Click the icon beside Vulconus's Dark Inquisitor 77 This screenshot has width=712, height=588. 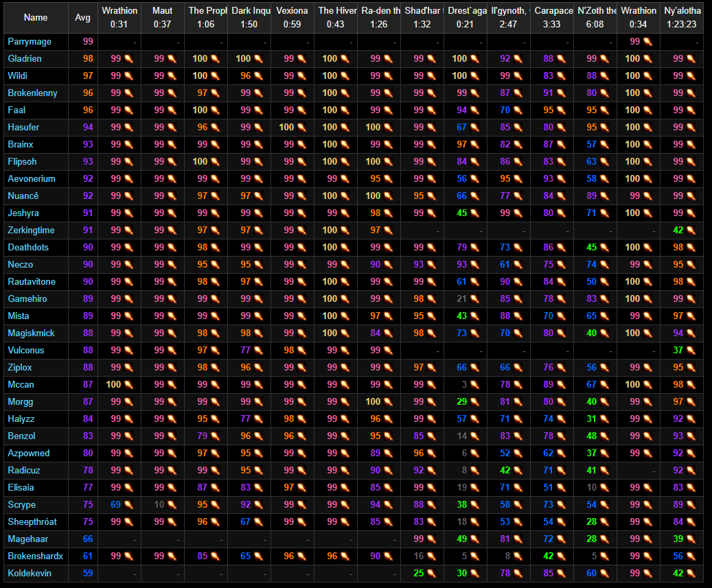pos(259,351)
